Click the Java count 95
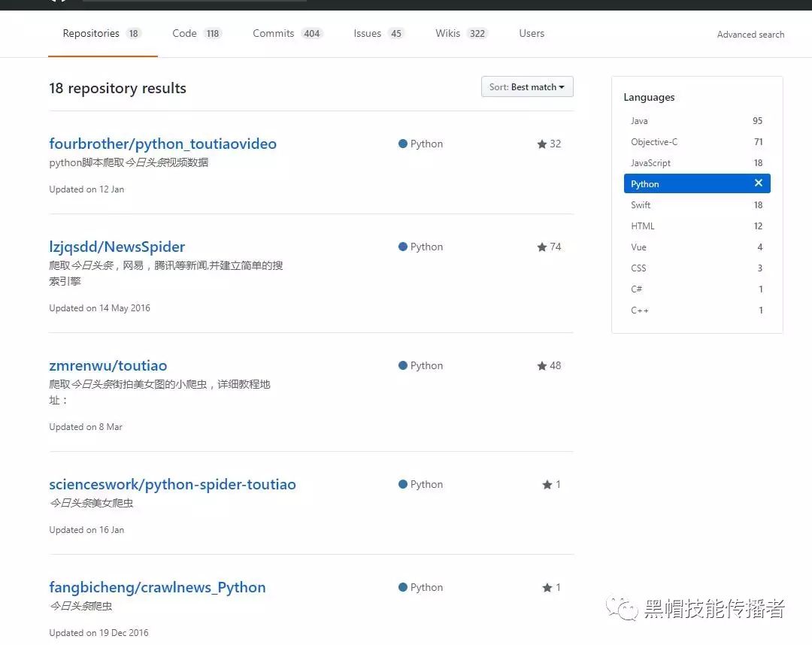812x645 pixels. (x=758, y=120)
